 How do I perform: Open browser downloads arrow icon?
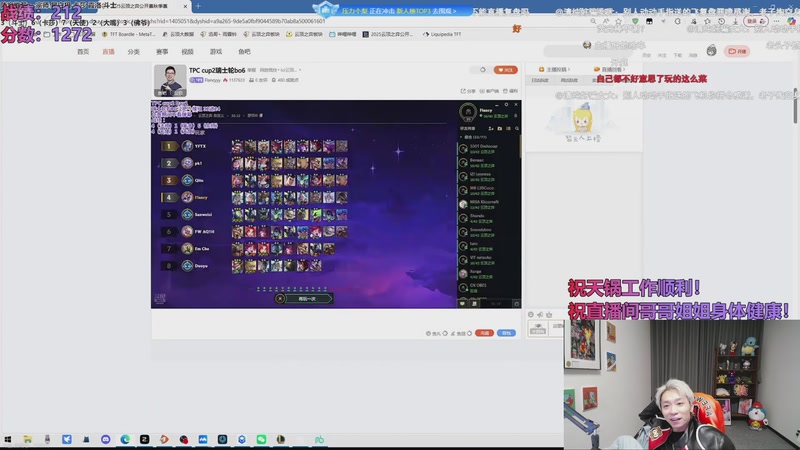pos(735,21)
